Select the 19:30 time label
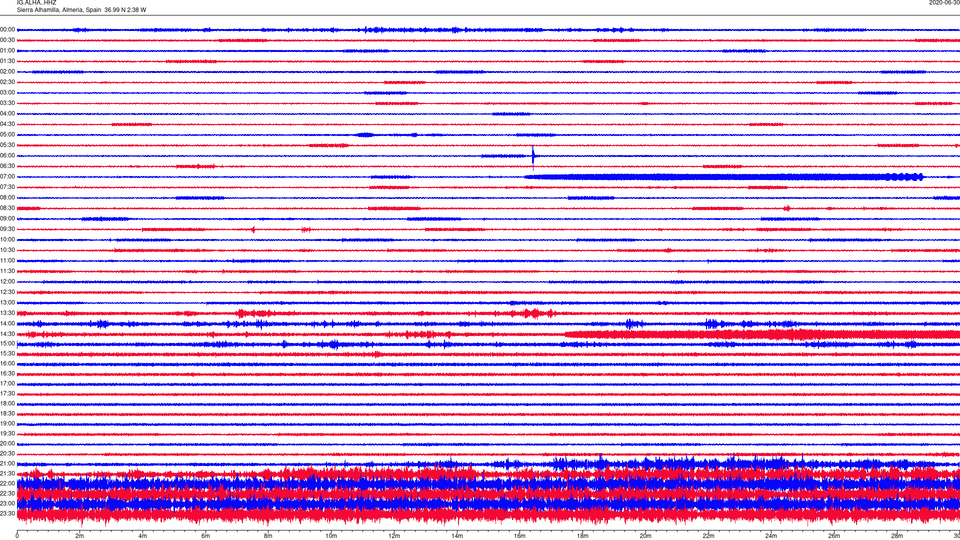This screenshot has height=540, width=960. 7,433
